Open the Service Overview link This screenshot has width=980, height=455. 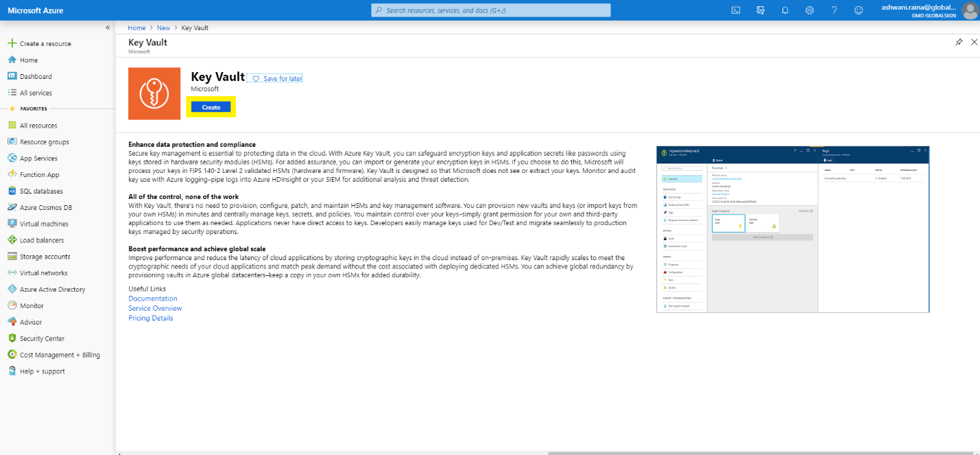click(x=155, y=308)
